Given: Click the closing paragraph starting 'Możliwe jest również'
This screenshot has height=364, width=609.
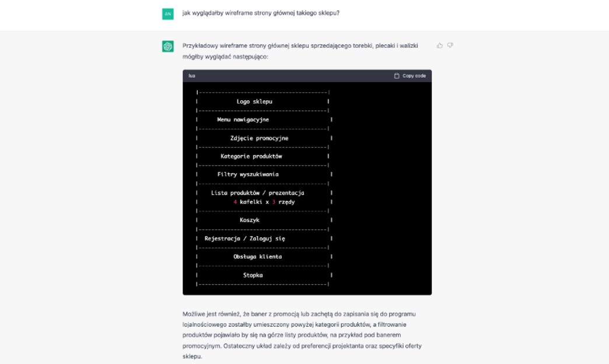Looking at the screenshot, I should point(302,334).
